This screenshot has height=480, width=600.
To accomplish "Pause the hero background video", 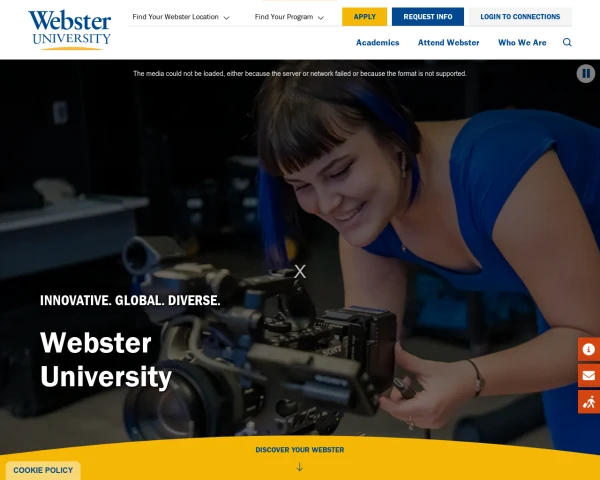I will pyautogui.click(x=586, y=73).
